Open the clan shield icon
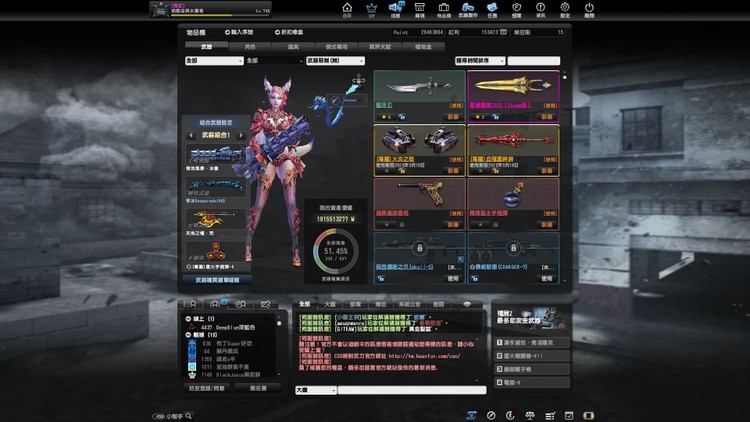Image resolution: width=750 pixels, height=422 pixels. (x=517, y=9)
